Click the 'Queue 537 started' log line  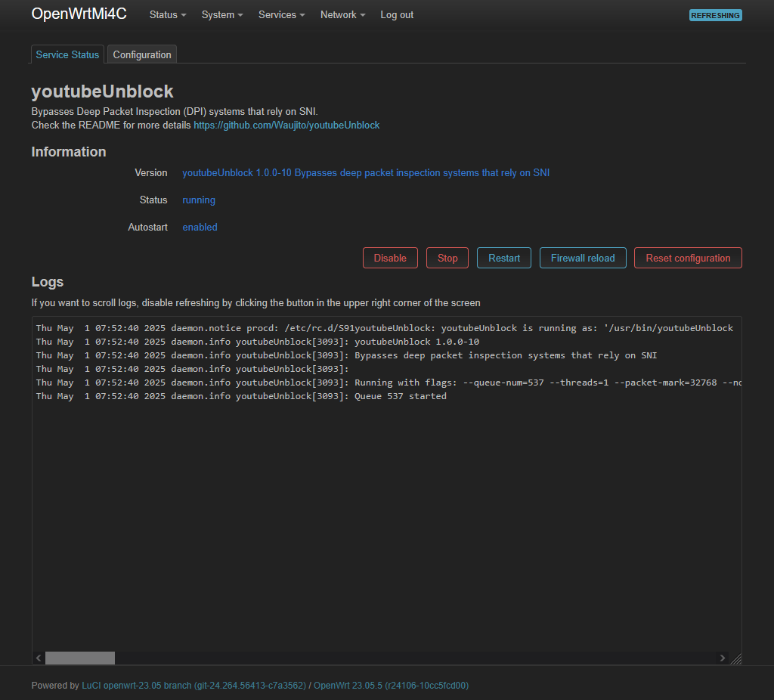point(241,396)
